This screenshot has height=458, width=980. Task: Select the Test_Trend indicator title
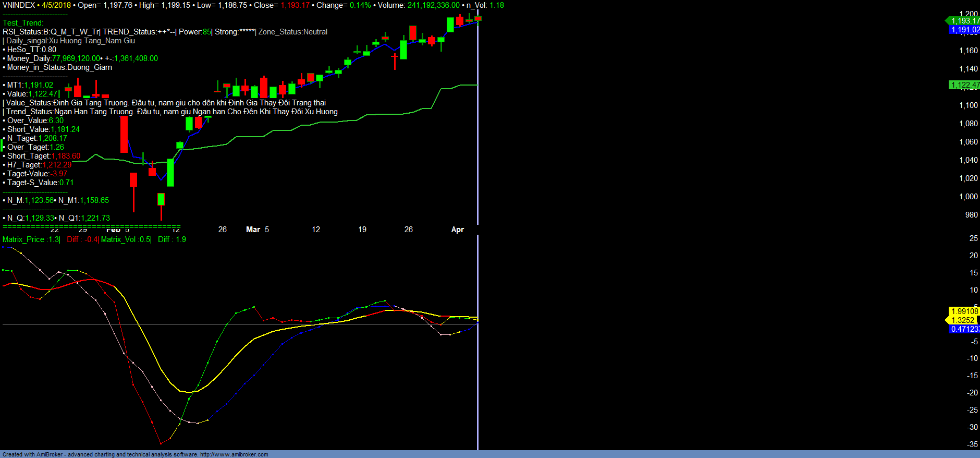click(23, 23)
